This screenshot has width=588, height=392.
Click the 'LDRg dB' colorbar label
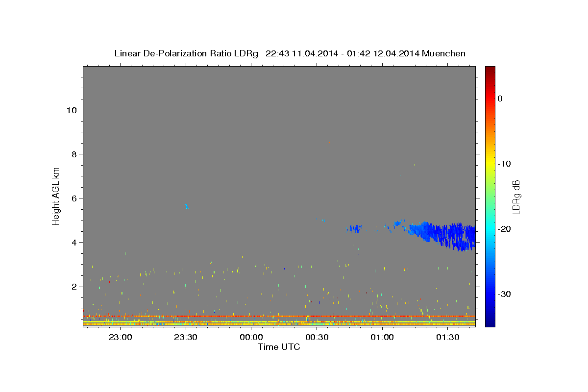pyautogui.click(x=515, y=196)
